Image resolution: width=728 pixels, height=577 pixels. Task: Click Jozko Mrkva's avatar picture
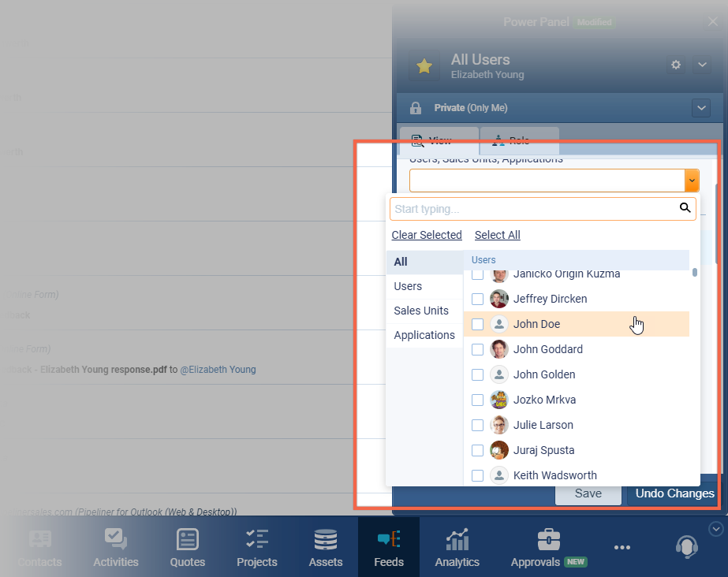coord(499,400)
